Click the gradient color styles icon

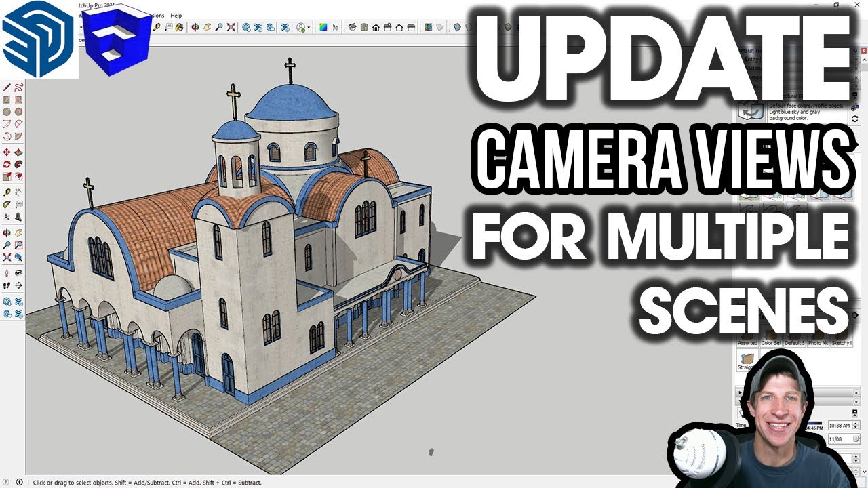pyautogui.click(x=323, y=28)
